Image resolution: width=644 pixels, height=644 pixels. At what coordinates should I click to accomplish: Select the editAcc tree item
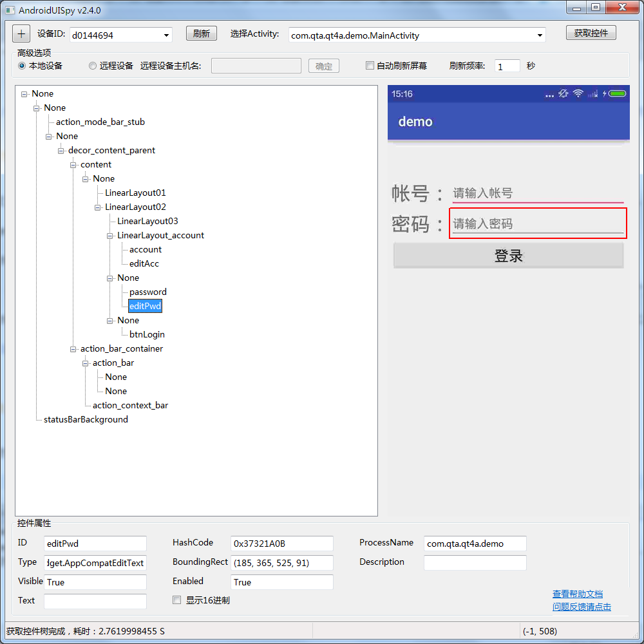pos(144,263)
